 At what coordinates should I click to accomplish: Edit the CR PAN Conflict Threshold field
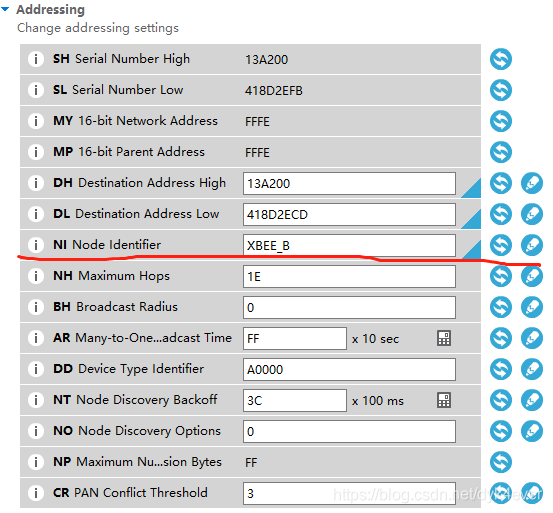tap(349, 494)
